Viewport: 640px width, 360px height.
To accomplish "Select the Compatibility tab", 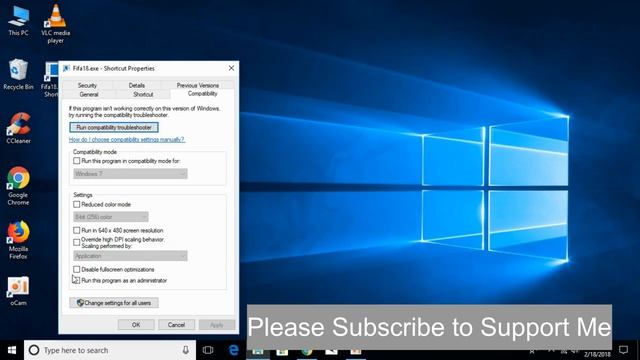I will pyautogui.click(x=202, y=94).
